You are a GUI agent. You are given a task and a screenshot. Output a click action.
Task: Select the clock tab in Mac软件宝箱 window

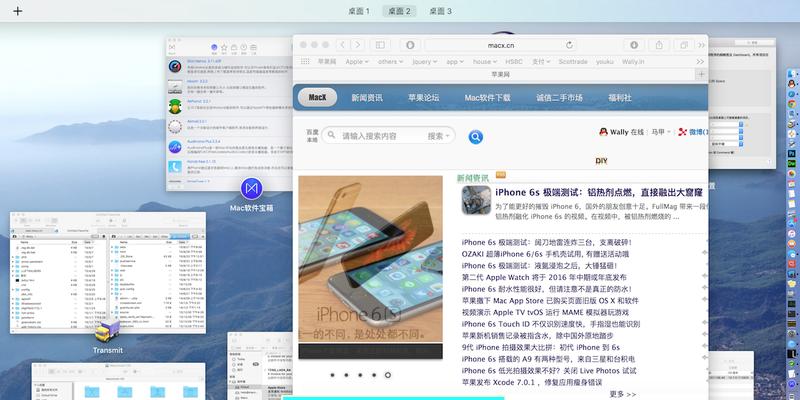pyautogui.click(x=243, y=47)
